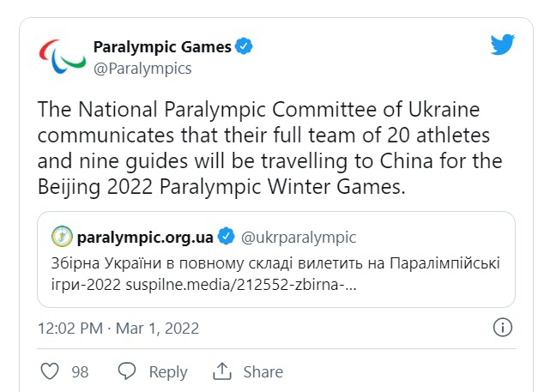Click the verified badge next to paralympic.org.ua

227,236
